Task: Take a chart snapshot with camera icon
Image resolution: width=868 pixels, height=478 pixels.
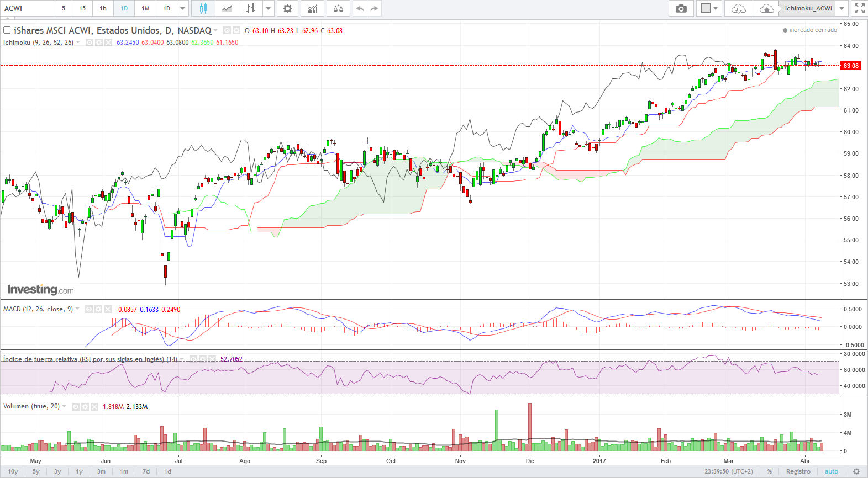Action: point(681,8)
